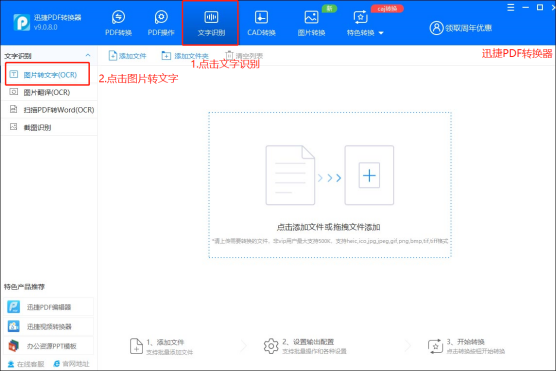Click step 1 添加文件 document icon

click(x=136, y=346)
